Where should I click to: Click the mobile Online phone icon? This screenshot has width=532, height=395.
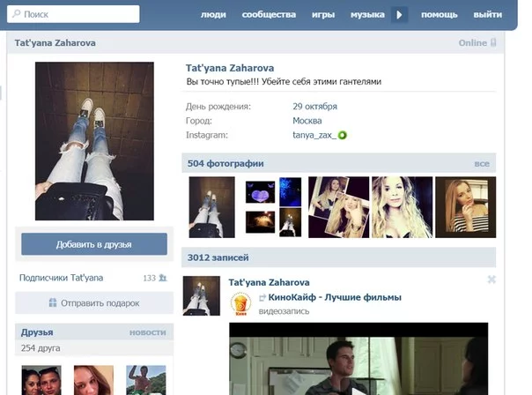click(493, 43)
